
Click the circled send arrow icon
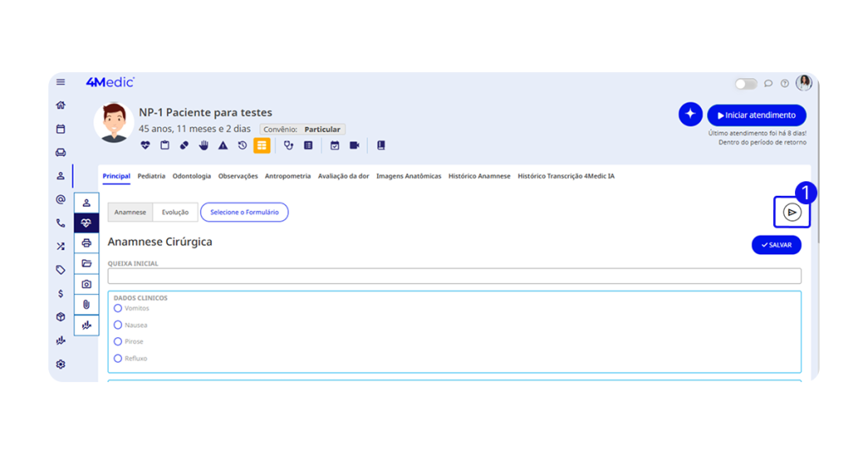(x=792, y=213)
